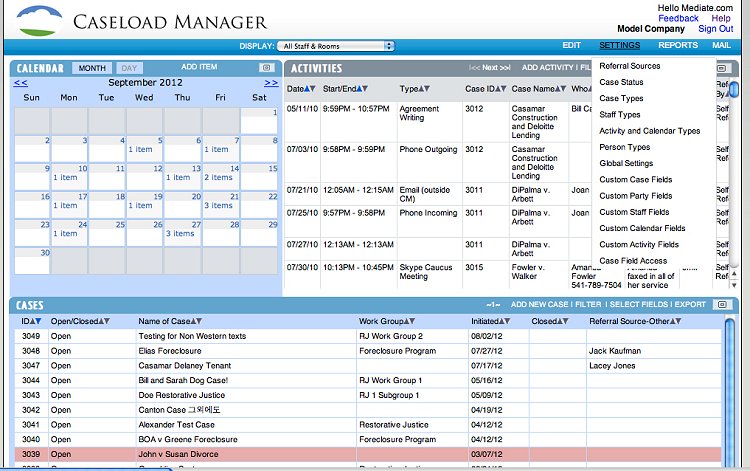Viewport: 750px width, 471px height.
Task: Open Activity and Calendar Types settings
Action: click(x=650, y=131)
